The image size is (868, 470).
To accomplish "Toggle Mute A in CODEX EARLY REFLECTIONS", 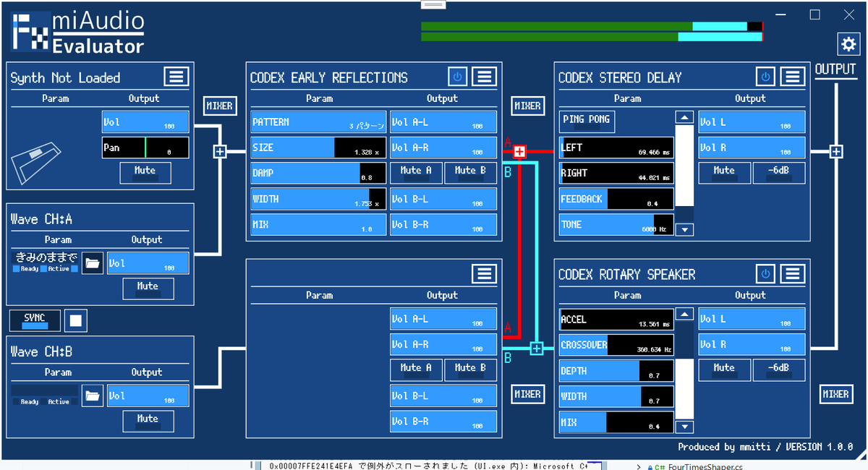I will (416, 173).
